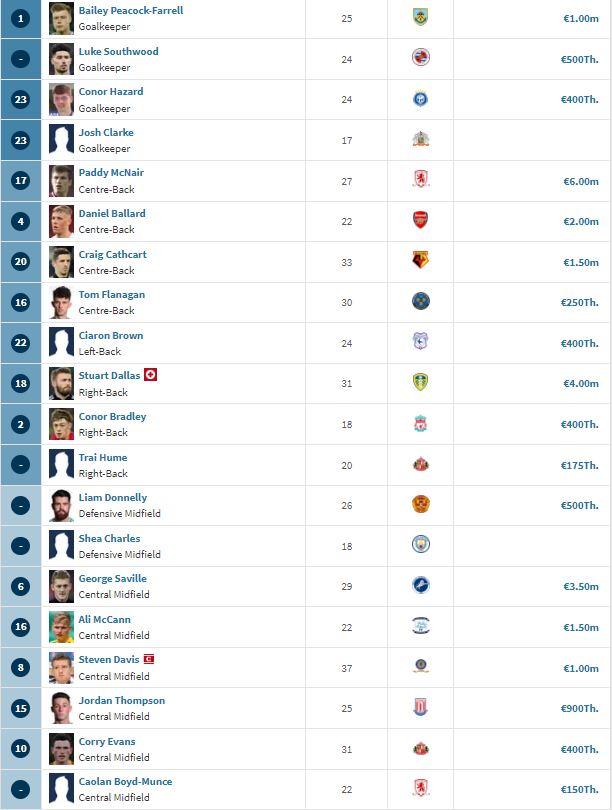Viewport: 612px width, 810px height.
Task: Click Conor Hazard's portrait thumbnail
Action: [61, 100]
